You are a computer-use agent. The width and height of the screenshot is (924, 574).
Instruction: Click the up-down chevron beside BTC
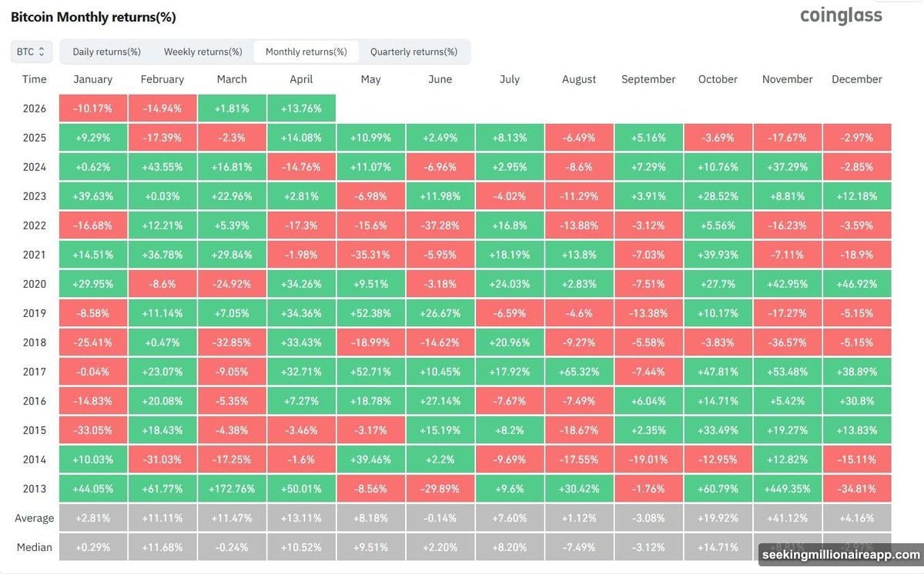[x=43, y=52]
